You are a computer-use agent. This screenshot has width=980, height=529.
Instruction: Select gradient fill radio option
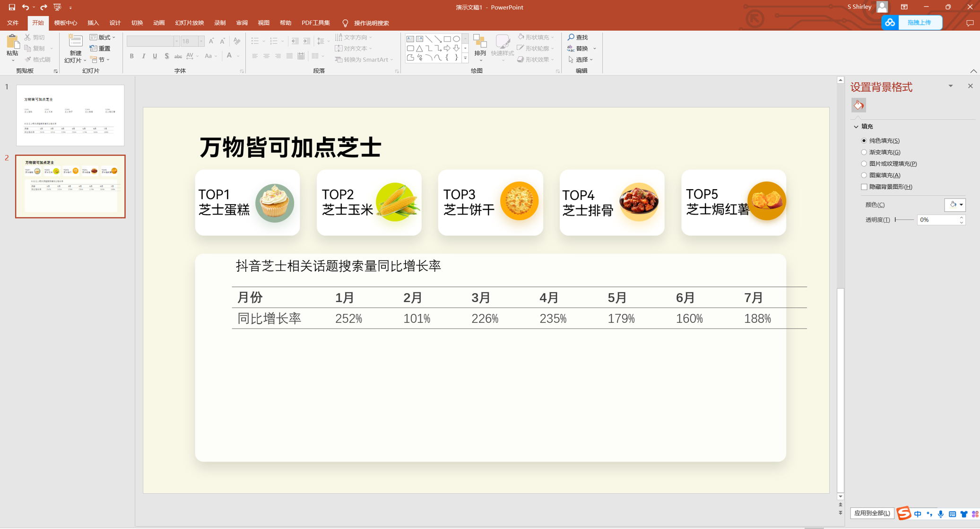pos(864,152)
